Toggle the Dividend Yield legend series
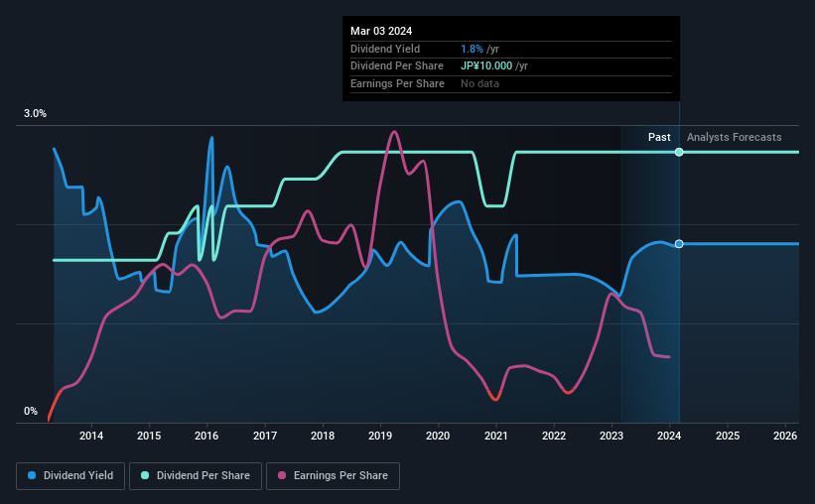The width and height of the screenshot is (815, 504). [70, 476]
